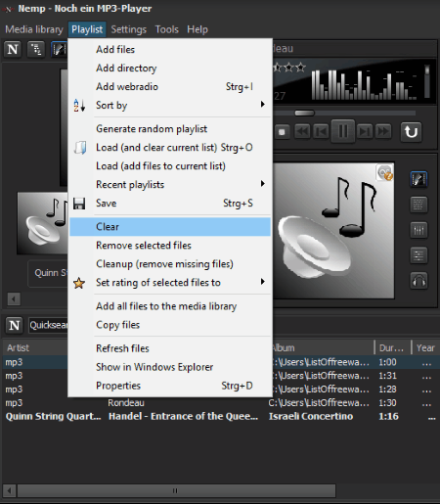
Task: Open the effects list icon on right sidebar
Action: pyautogui.click(x=418, y=255)
